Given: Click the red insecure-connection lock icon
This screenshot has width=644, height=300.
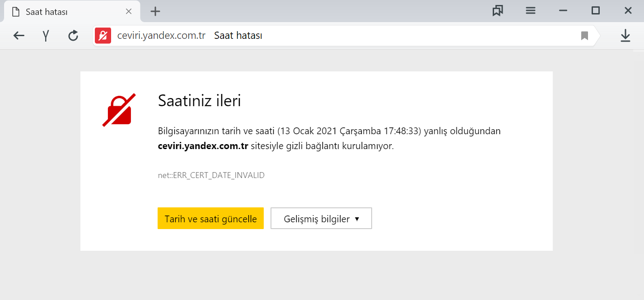Looking at the screenshot, I should [x=103, y=36].
